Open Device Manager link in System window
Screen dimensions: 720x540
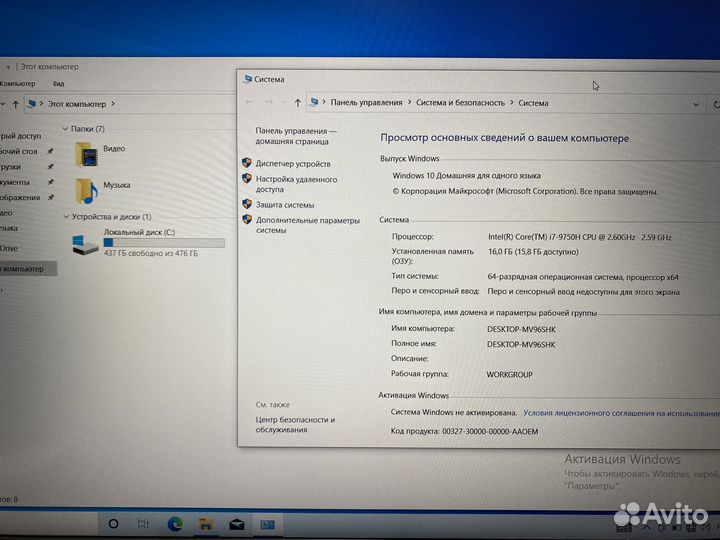[x=293, y=164]
